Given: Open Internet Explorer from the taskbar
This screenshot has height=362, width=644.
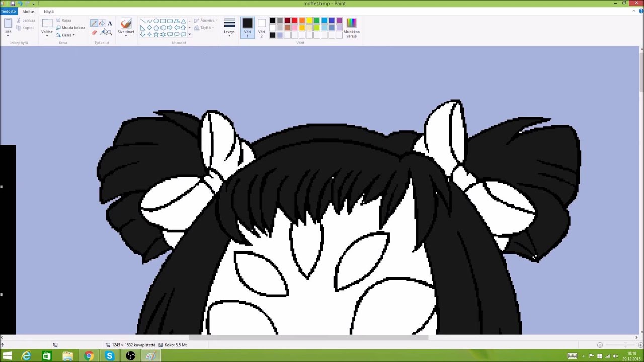Looking at the screenshot, I should (26, 356).
